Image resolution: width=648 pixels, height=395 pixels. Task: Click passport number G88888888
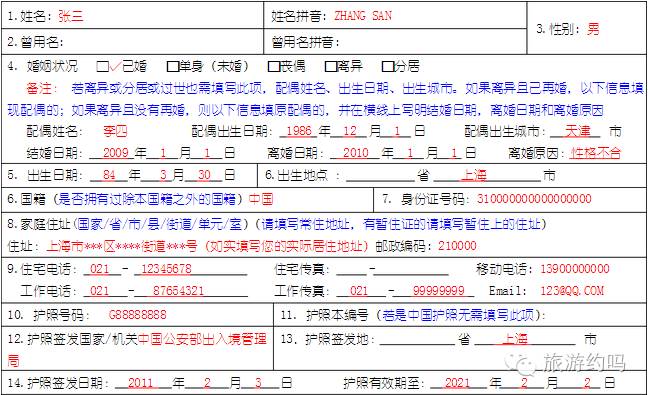138,315
